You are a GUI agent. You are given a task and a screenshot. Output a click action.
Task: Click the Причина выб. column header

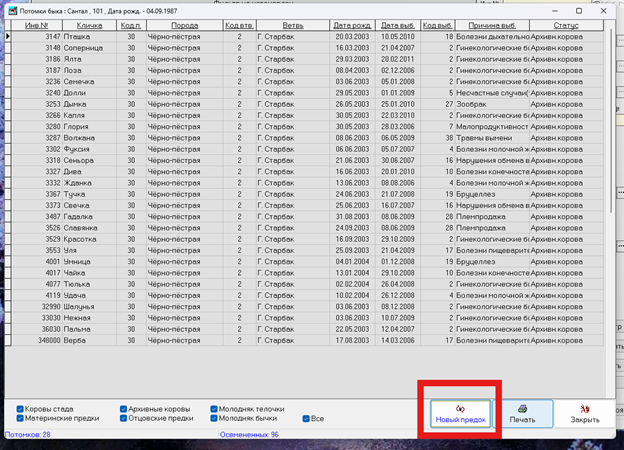[492, 25]
